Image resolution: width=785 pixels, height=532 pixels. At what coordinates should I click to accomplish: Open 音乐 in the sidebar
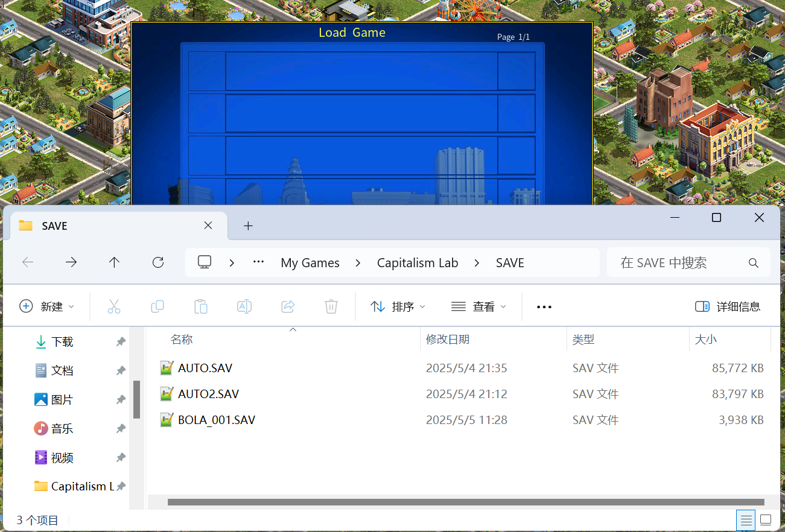pos(62,428)
